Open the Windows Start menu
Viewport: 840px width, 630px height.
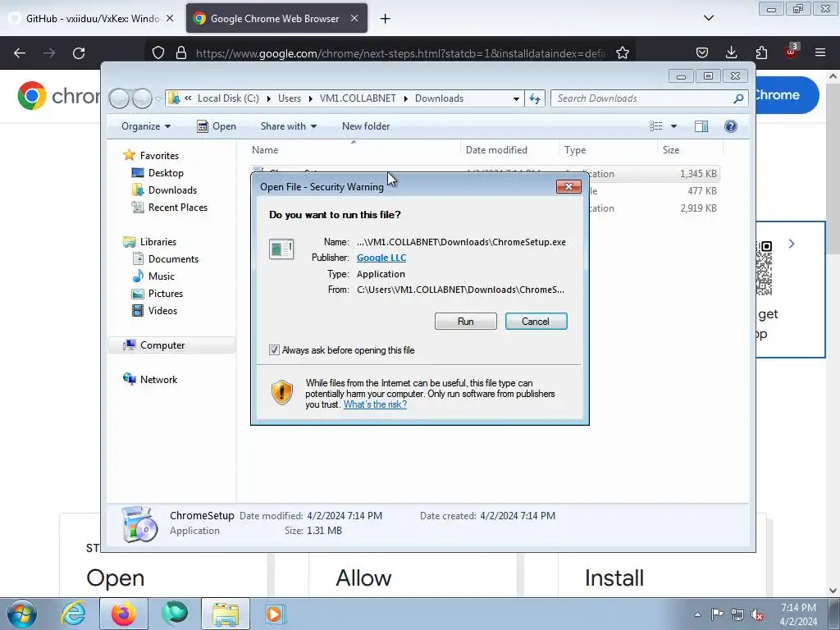click(22, 614)
